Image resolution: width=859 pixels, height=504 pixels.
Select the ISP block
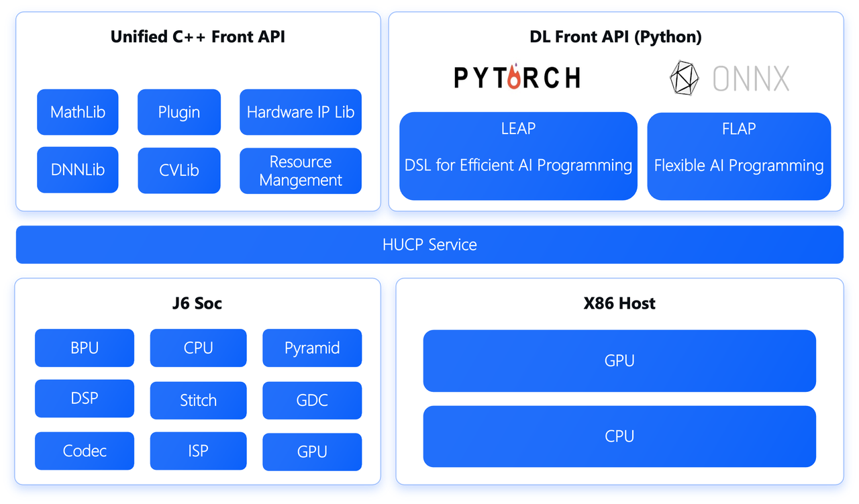coord(199,451)
